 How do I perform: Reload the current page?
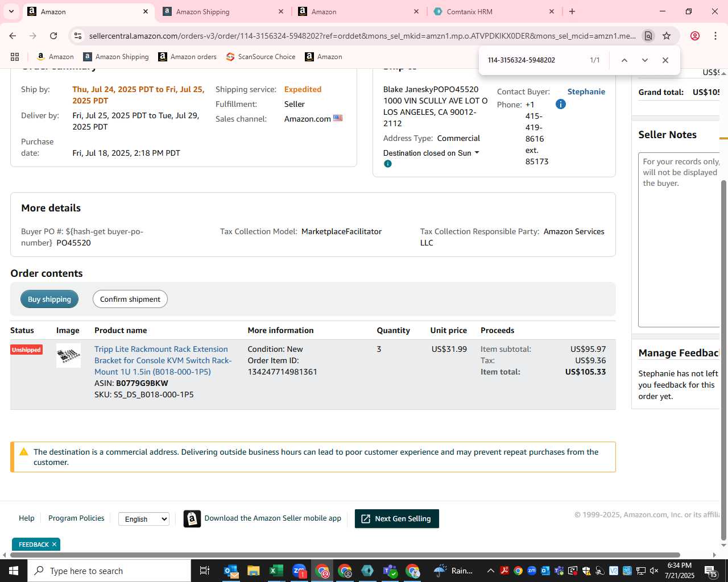point(53,36)
